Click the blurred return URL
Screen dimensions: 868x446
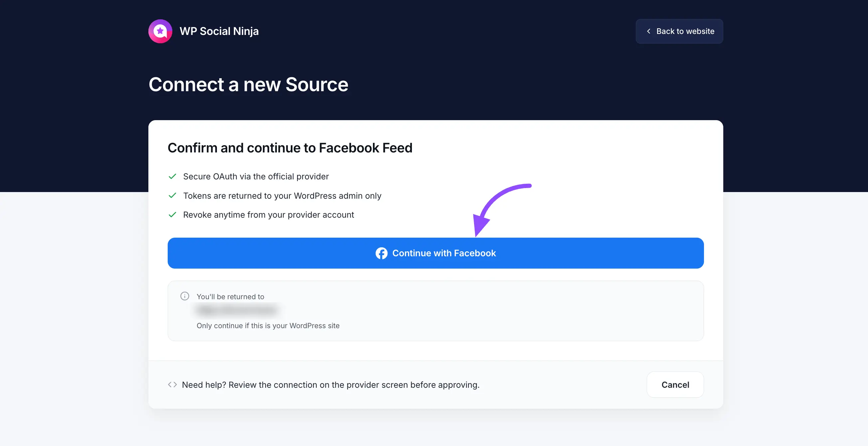(237, 310)
